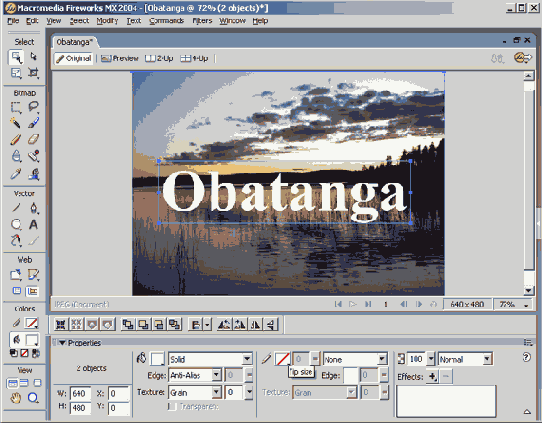
Task: Select the Text tool in Vector section
Action: click(x=33, y=225)
